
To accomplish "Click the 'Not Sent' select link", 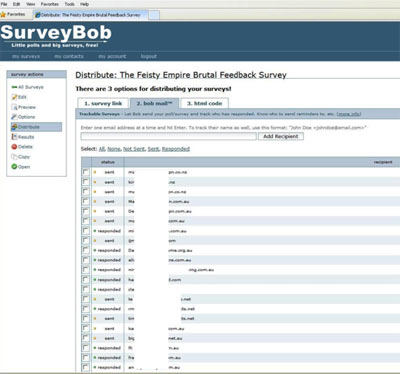I will [x=134, y=149].
